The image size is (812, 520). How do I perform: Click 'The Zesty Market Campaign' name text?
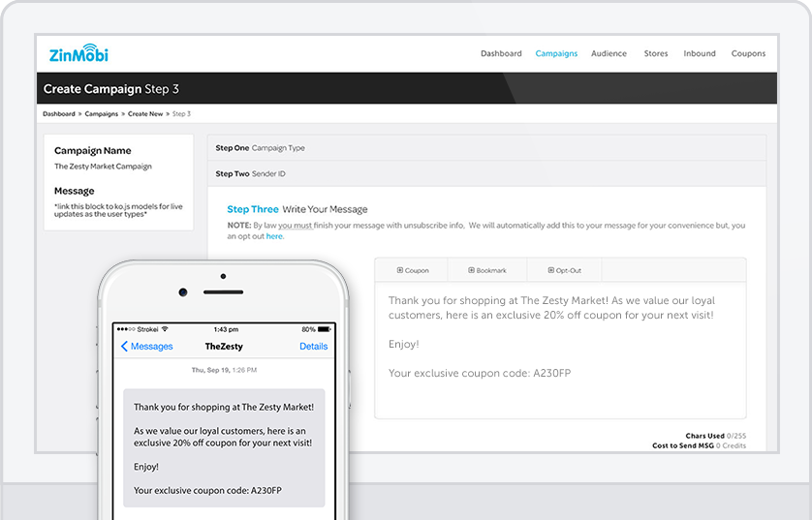tap(103, 167)
